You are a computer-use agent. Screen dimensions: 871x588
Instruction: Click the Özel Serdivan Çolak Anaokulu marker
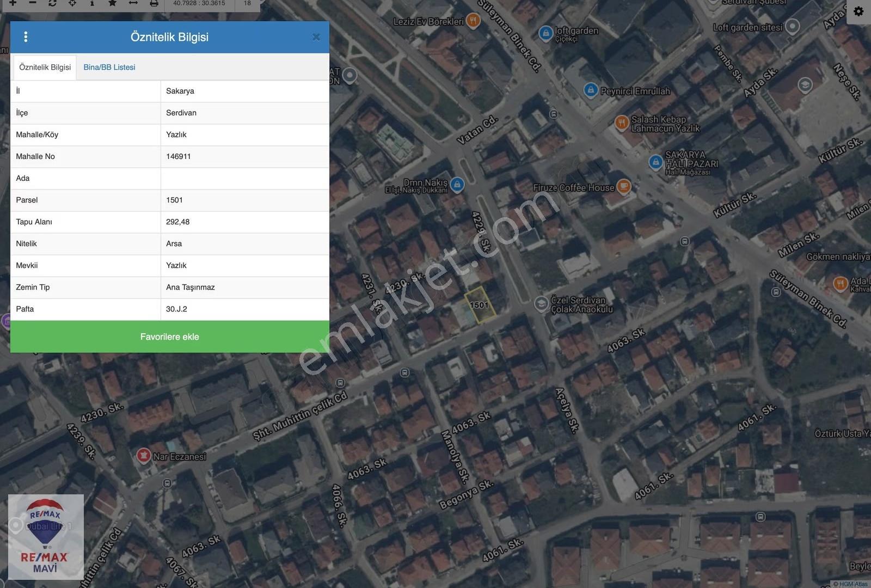tap(541, 304)
